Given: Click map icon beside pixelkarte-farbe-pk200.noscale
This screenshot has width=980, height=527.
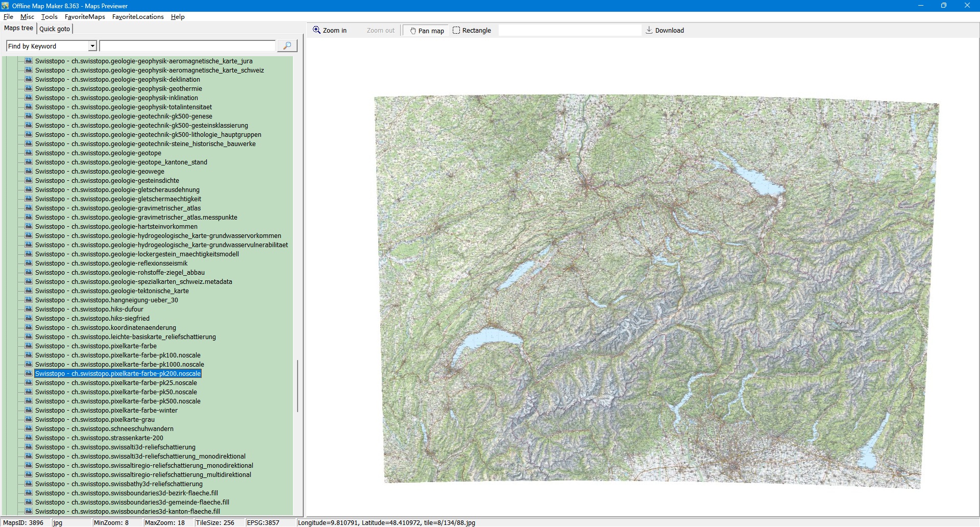Looking at the screenshot, I should (x=29, y=373).
